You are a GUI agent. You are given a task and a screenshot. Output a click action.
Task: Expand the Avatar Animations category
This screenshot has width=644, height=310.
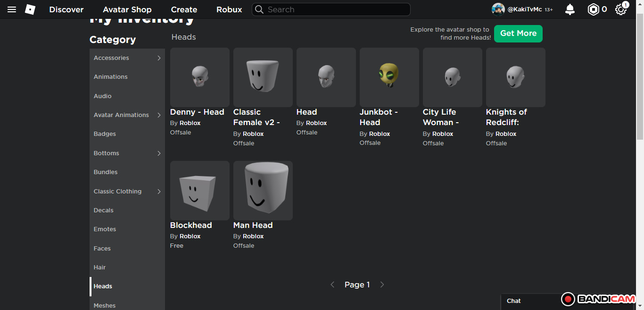point(159,115)
